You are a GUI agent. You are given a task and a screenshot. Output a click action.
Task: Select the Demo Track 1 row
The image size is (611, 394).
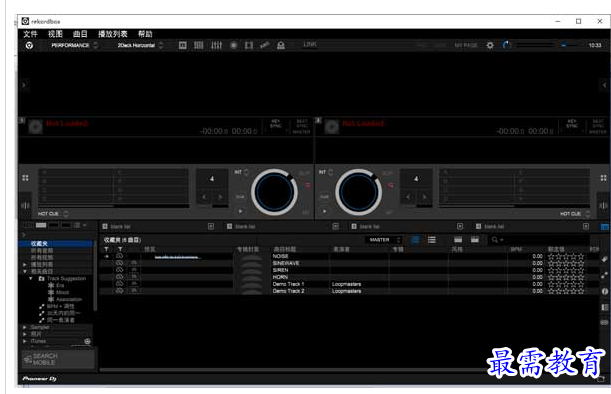coord(349,284)
